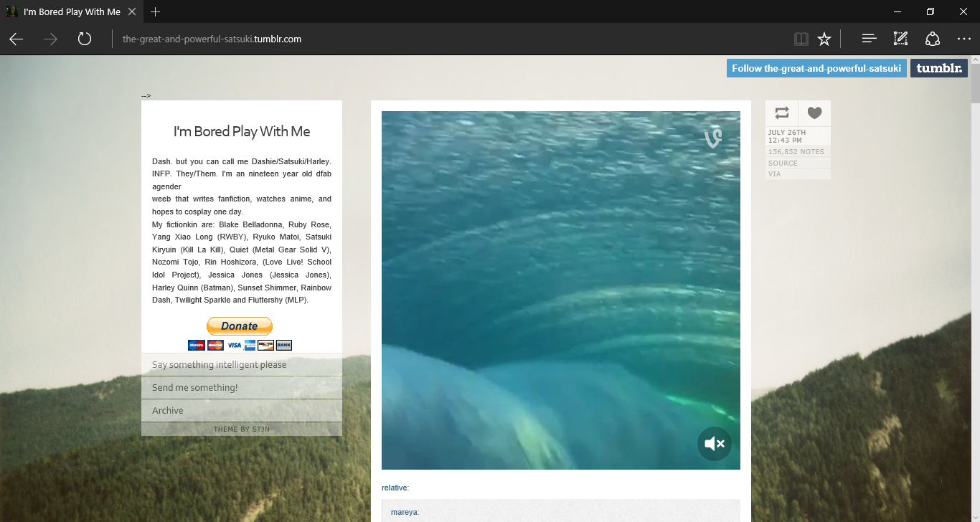Click the Bank icon under Donate
Screen dimensions: 980x522
[x=284, y=345]
